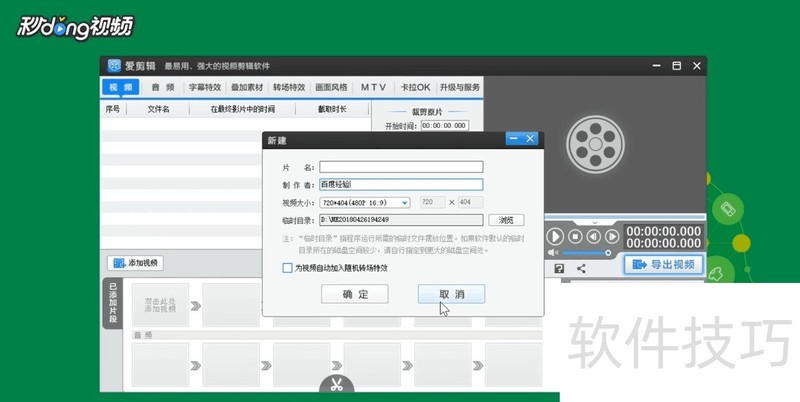Mute the speaker volume icon
The height and width of the screenshot is (402, 800).
point(551,253)
